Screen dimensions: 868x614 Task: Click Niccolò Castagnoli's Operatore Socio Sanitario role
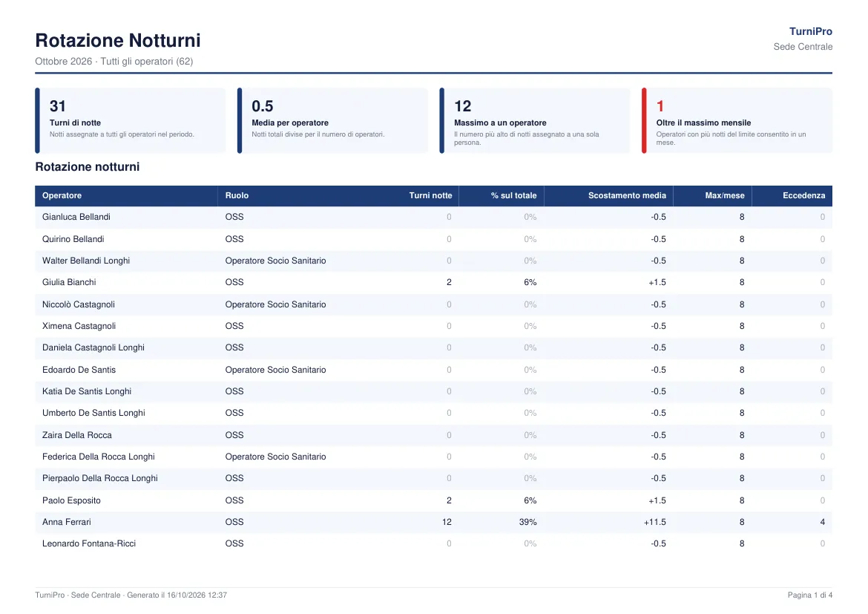[x=275, y=304]
